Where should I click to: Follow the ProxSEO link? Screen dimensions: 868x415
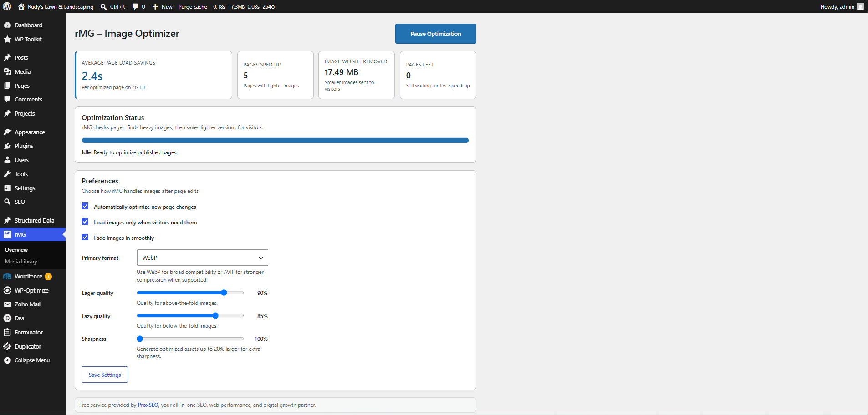pyautogui.click(x=148, y=405)
